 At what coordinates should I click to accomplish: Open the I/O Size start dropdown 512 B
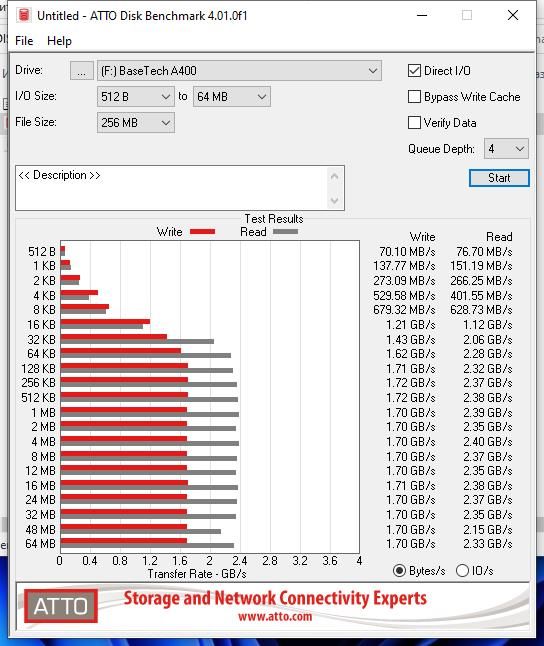click(x=136, y=97)
